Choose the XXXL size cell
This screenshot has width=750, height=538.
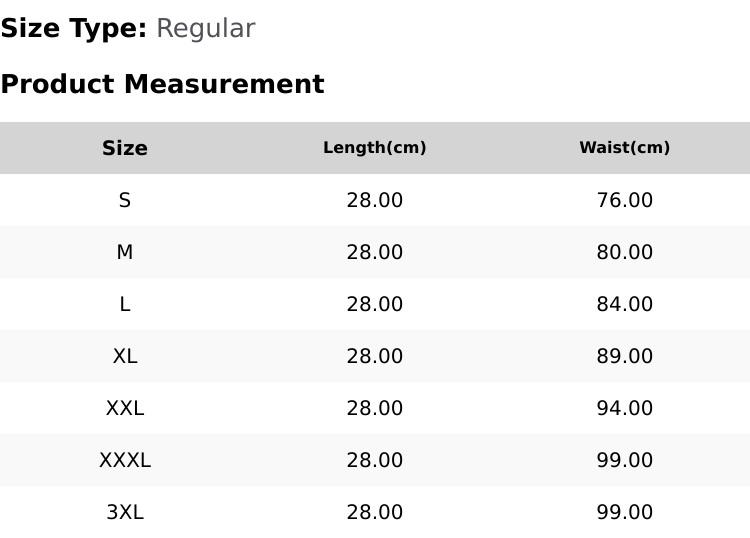click(125, 460)
